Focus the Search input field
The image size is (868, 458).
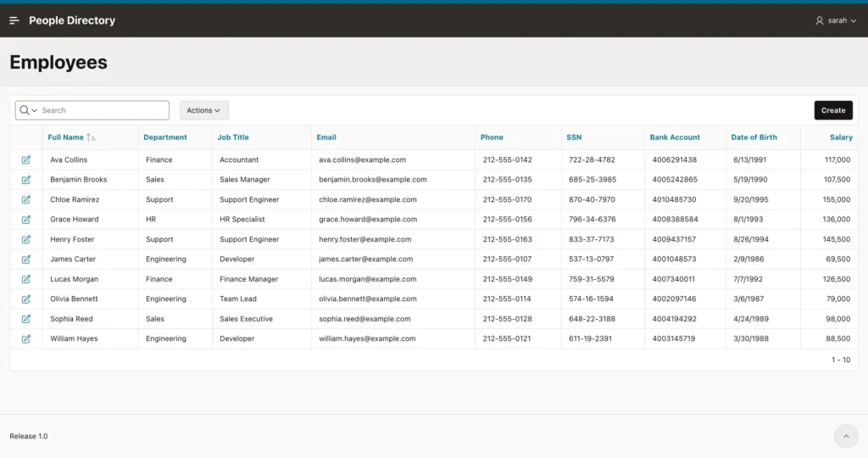104,110
